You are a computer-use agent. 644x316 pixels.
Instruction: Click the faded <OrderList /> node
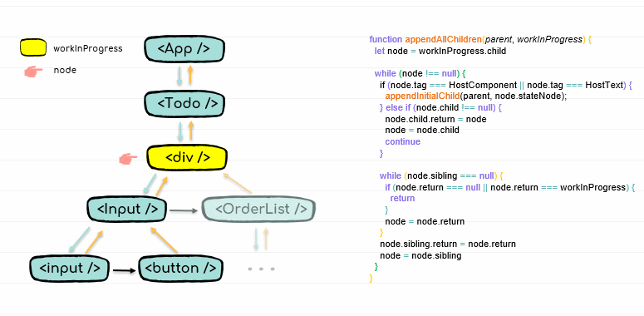coord(258,210)
